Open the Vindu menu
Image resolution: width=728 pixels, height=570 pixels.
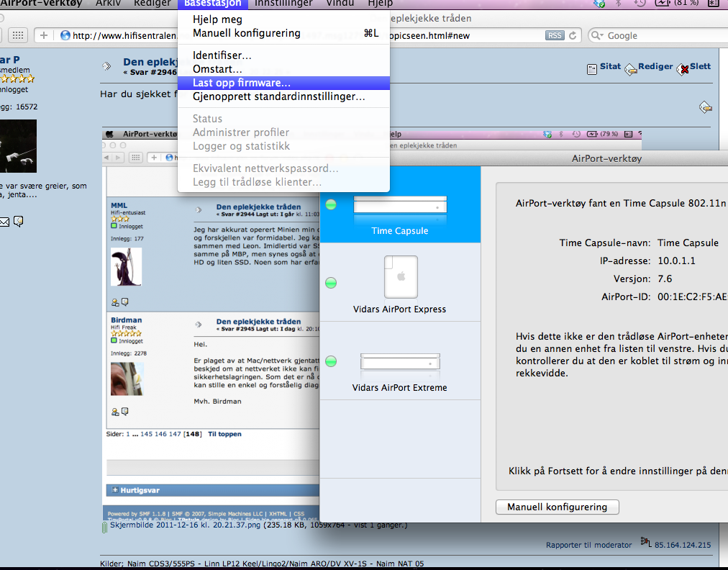point(340,4)
